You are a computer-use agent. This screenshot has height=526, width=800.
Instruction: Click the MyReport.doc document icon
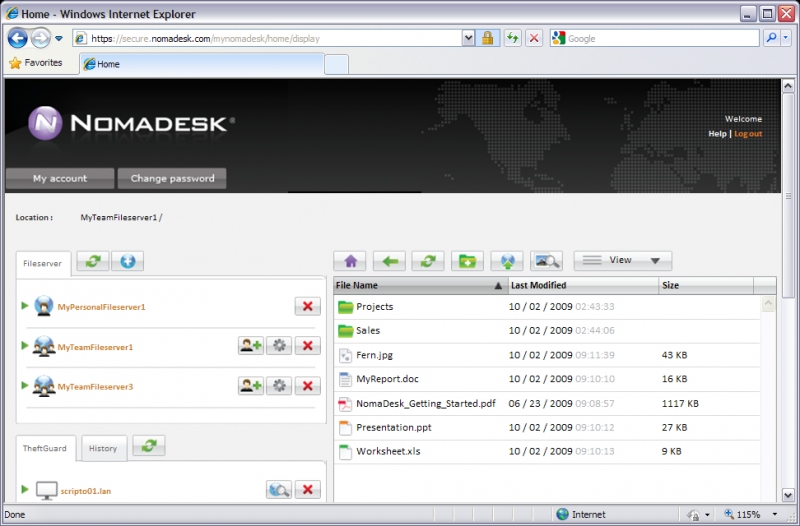(x=345, y=379)
